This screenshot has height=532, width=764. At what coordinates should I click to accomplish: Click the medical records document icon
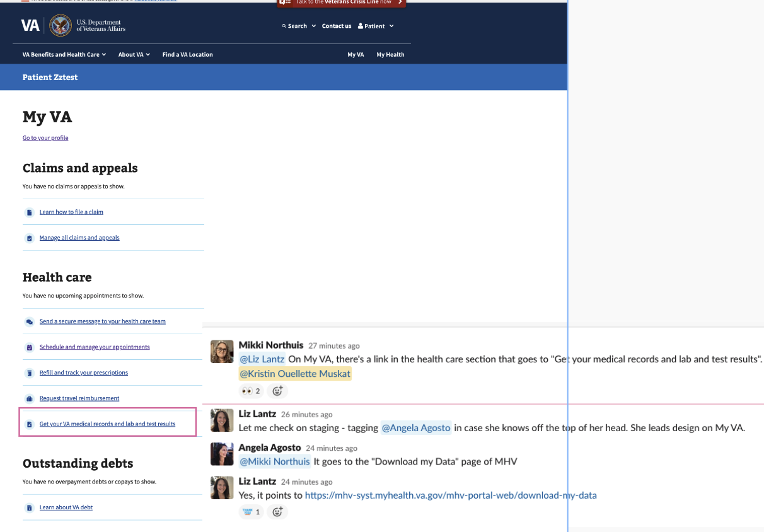coord(29,424)
